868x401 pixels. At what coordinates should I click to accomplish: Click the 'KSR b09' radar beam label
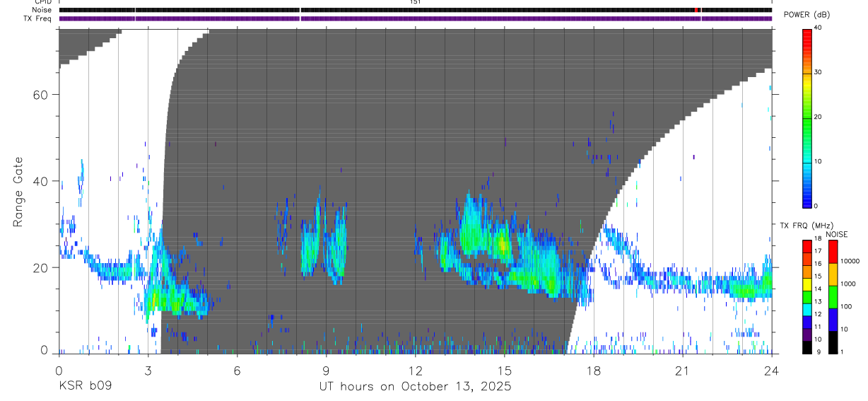point(85,386)
